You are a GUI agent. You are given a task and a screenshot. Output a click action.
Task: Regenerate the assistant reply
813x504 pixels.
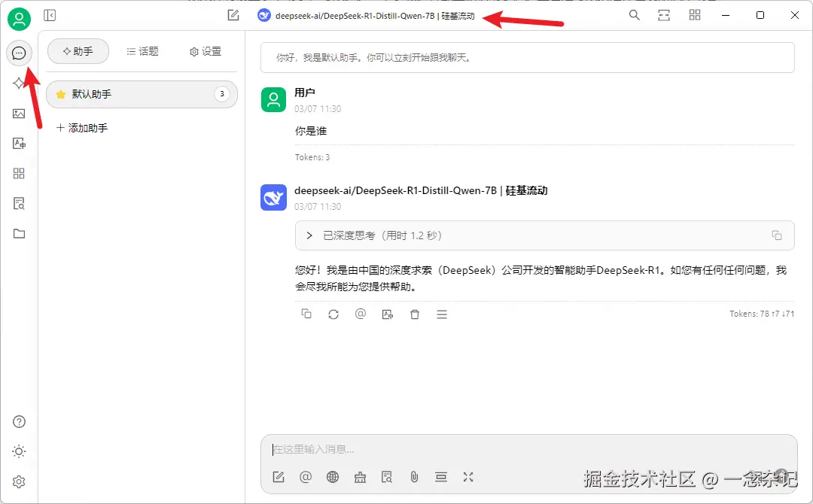pyautogui.click(x=333, y=314)
